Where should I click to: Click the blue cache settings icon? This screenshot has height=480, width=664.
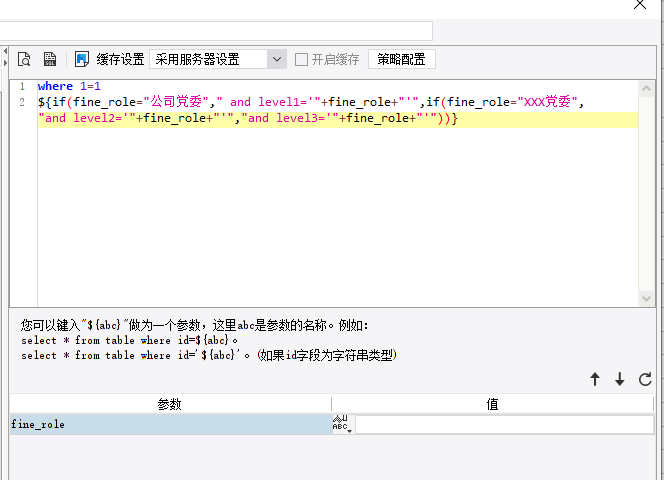81,59
